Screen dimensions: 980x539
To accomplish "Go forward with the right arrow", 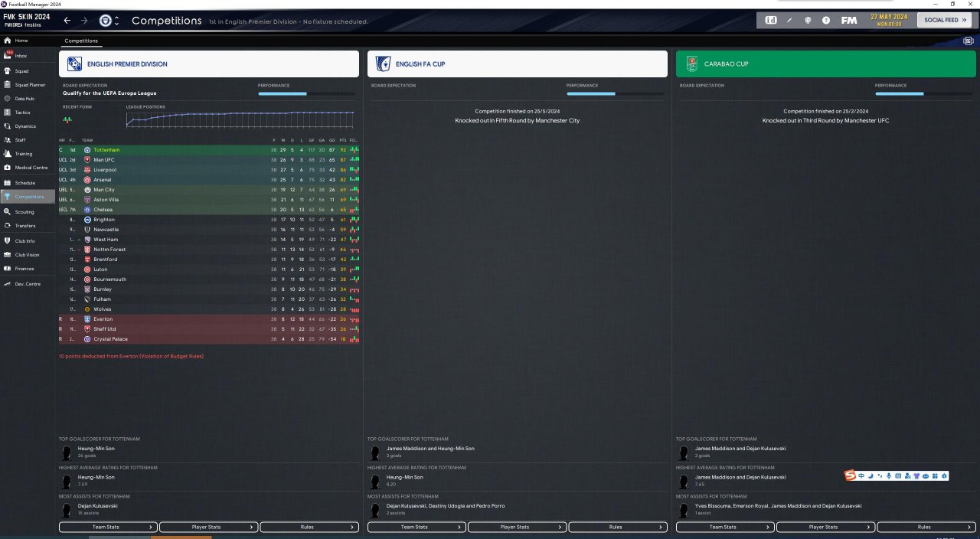I will tap(84, 21).
